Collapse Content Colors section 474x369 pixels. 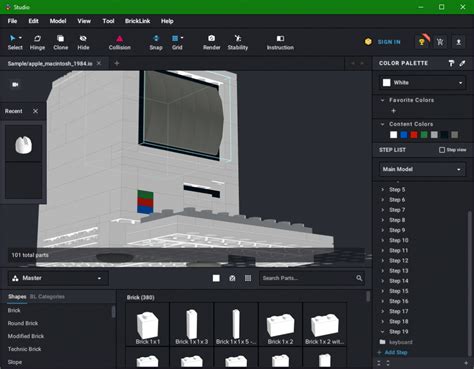[x=382, y=124]
